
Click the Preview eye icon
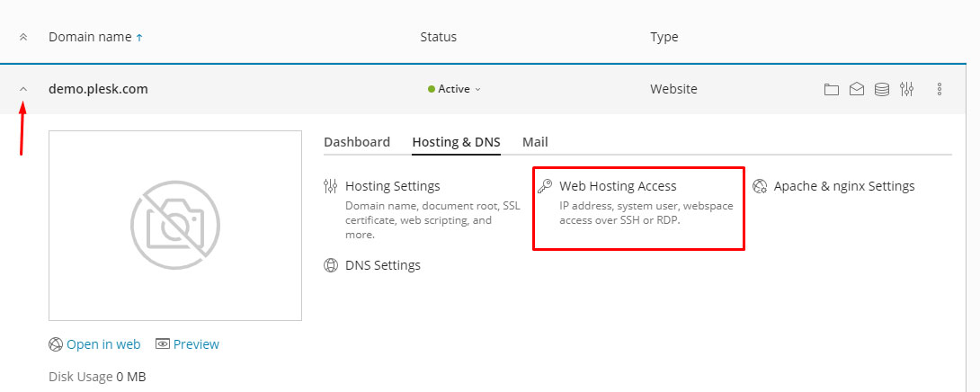pos(163,343)
